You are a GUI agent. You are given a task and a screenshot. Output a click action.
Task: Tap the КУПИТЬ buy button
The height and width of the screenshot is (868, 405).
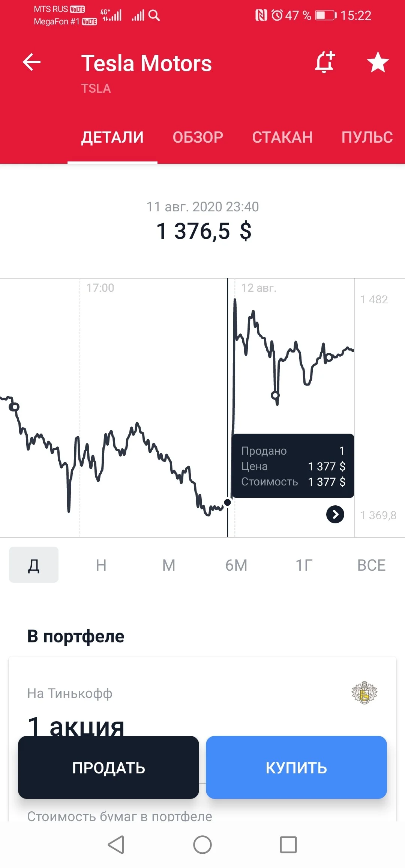coord(296,767)
